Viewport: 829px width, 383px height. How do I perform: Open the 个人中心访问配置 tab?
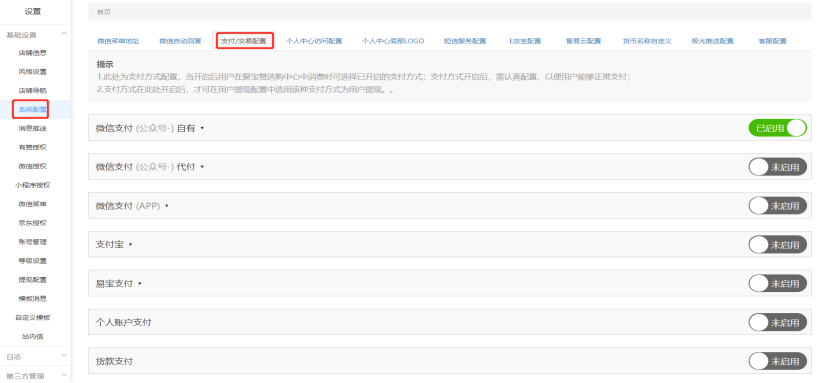pyautogui.click(x=314, y=41)
